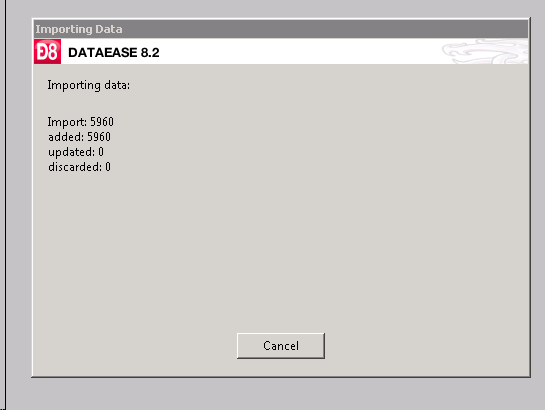Click white banner space between heading and dragon
Viewport: 545px width, 410px height.
tap(299, 51)
